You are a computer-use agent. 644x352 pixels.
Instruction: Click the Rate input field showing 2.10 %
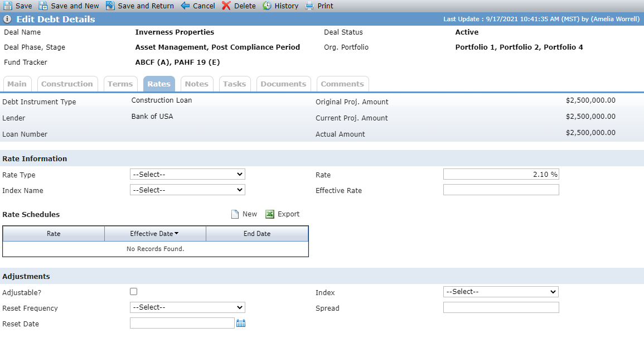pyautogui.click(x=501, y=174)
